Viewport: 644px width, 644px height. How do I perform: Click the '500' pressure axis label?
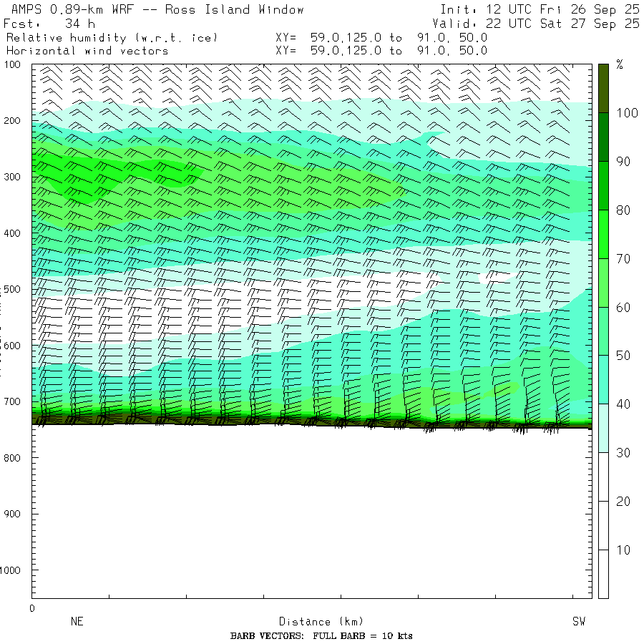12,289
